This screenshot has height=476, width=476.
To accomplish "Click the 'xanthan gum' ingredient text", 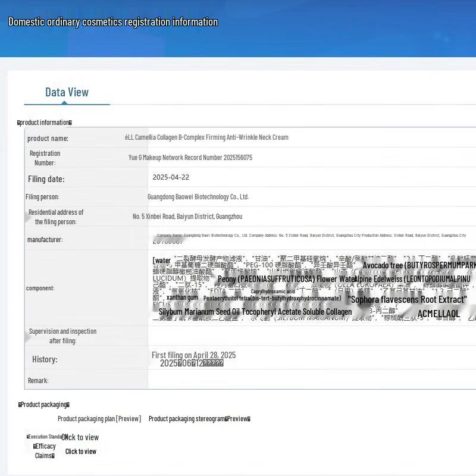I will tap(182, 297).
